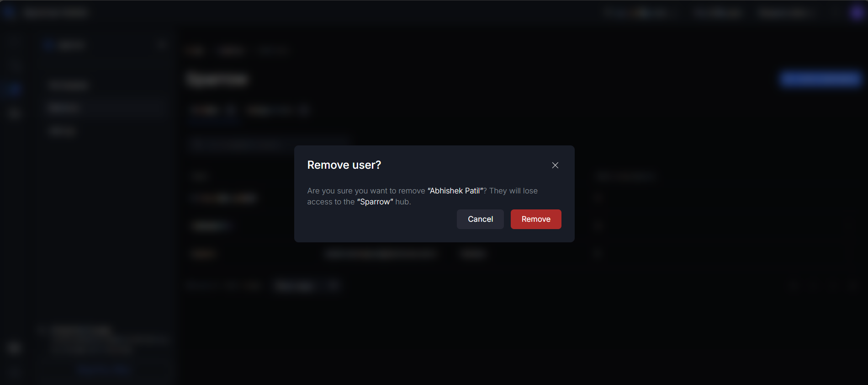Select the blue highlighted icon in left rail
The image size is (868, 385).
(14, 89)
